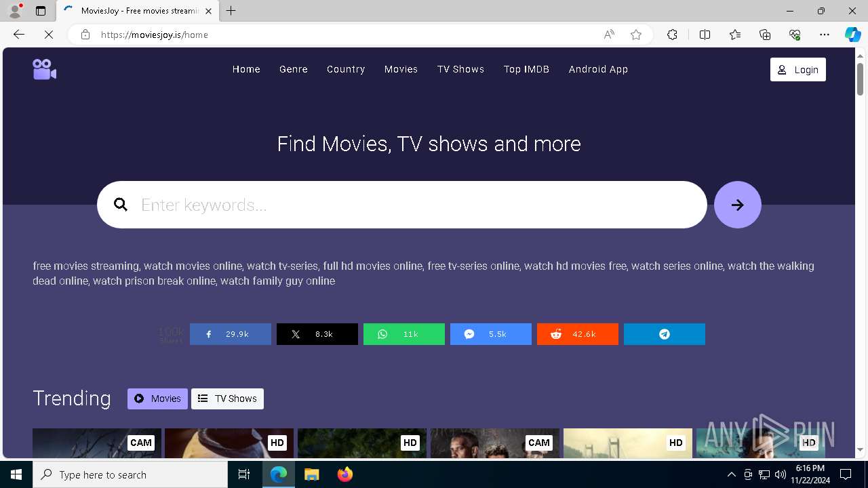Screen dimensions: 868x488
Task: Click the Login button
Action: tap(798, 70)
